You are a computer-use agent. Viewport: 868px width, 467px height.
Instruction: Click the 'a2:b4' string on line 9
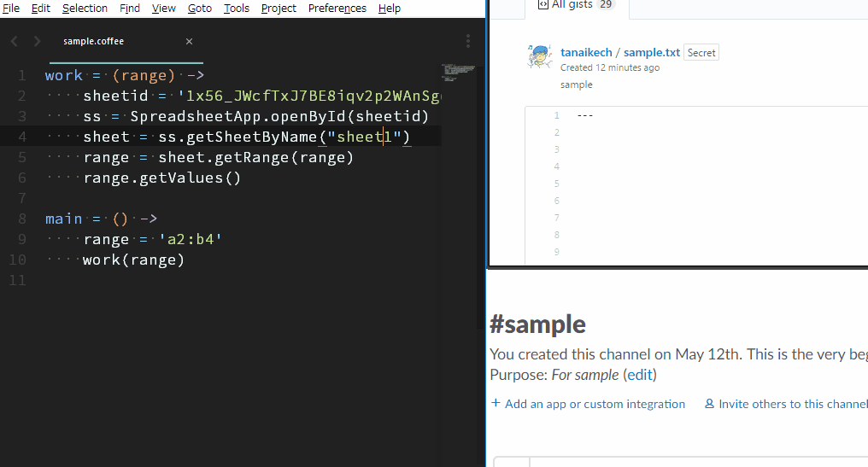[191, 239]
